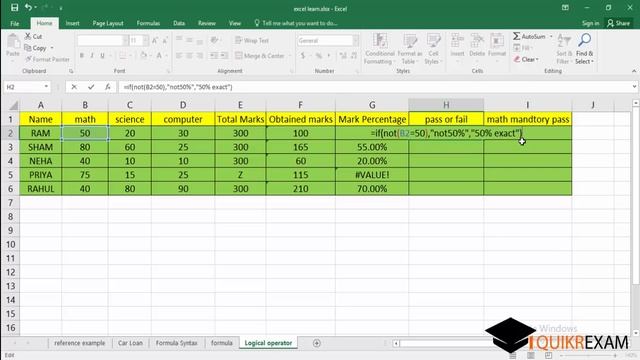Image resolution: width=640 pixels, height=360 pixels.
Task: Switch to the Page Layout tab
Action: click(x=108, y=23)
